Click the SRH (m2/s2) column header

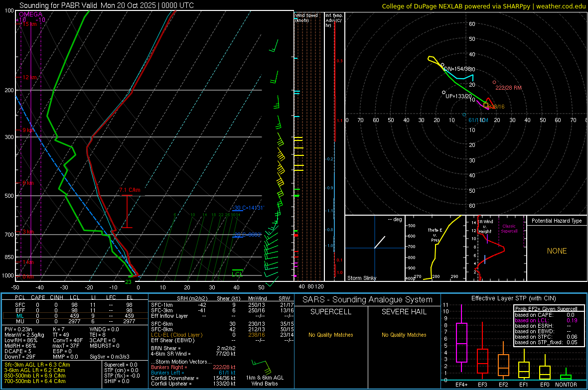(x=192, y=298)
